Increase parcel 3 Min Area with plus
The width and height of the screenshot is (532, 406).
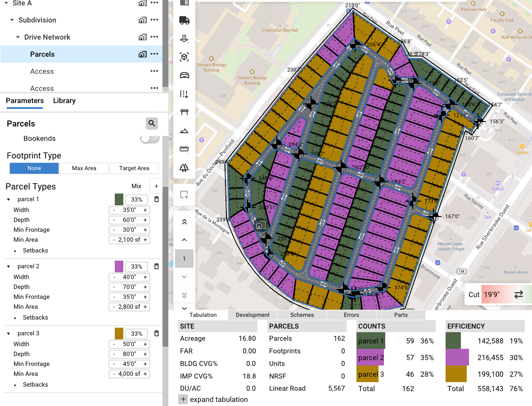pos(145,374)
